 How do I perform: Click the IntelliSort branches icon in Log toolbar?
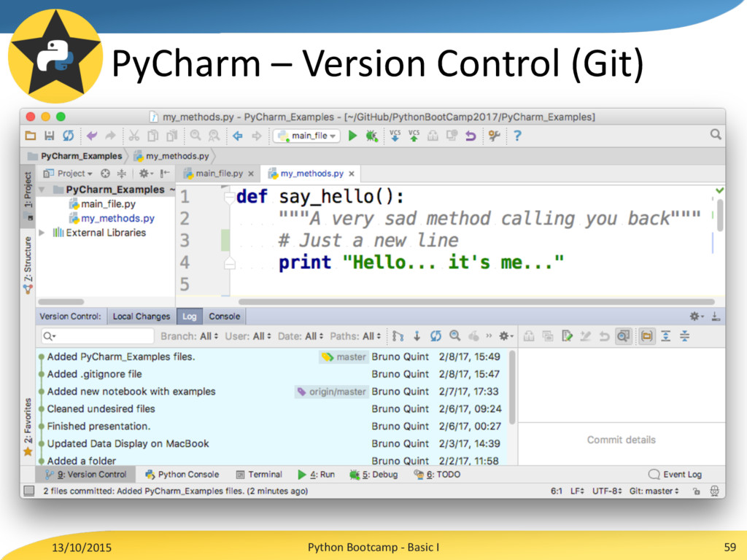pyautogui.click(x=398, y=336)
